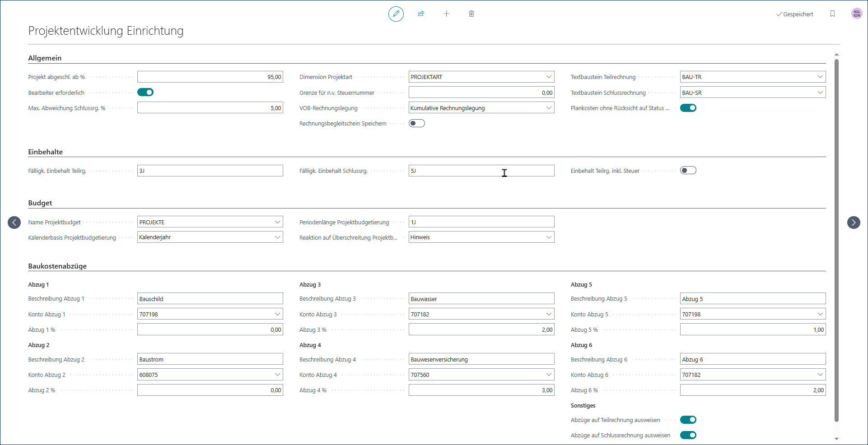Open the Dimension Projektart dropdown
Image resolution: width=868 pixels, height=445 pixels.
pos(548,77)
